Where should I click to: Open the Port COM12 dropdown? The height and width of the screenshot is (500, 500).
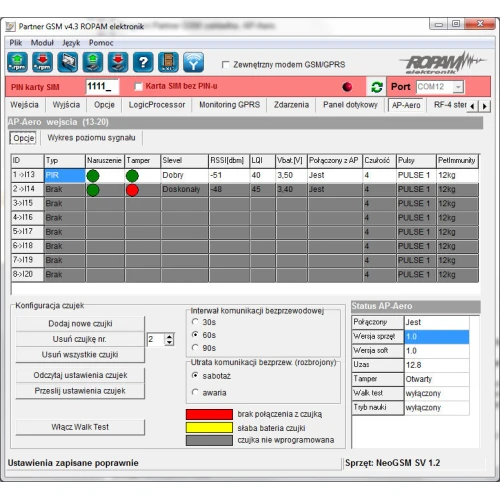tap(458, 87)
